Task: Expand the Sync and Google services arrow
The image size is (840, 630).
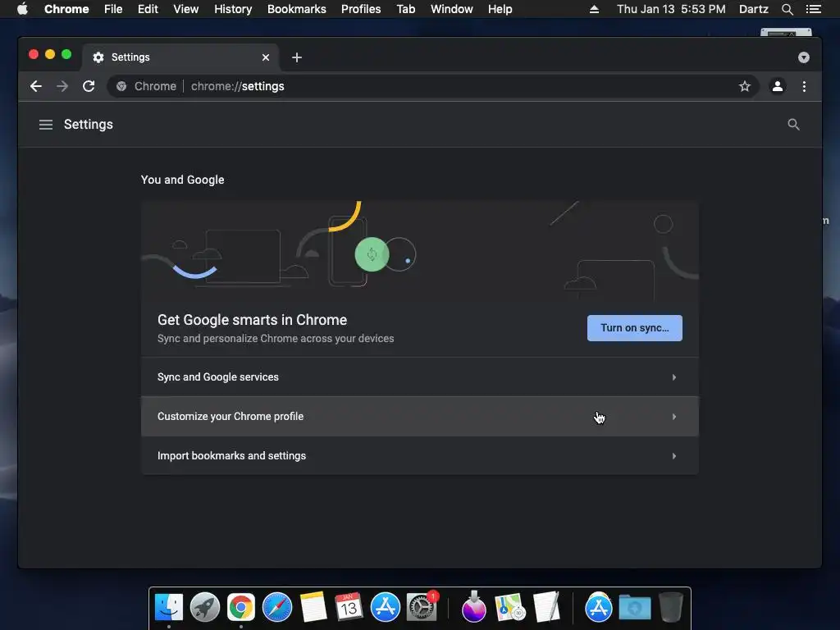Action: pos(674,377)
